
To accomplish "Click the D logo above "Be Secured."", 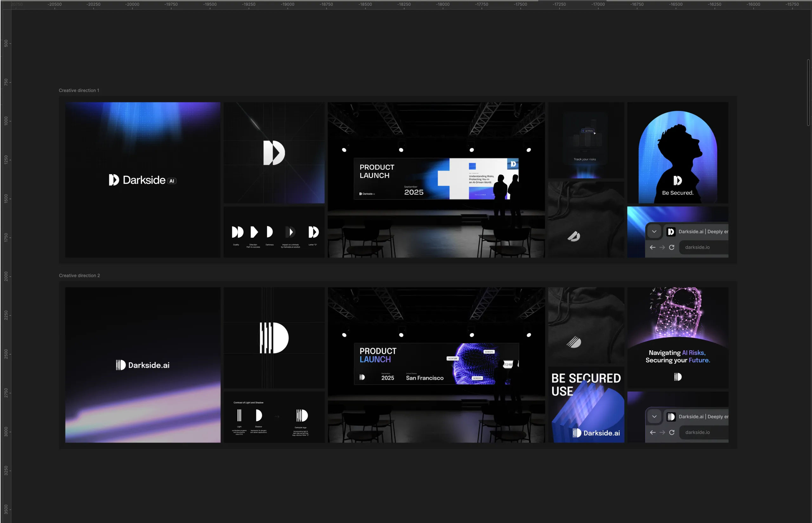I will pyautogui.click(x=678, y=180).
